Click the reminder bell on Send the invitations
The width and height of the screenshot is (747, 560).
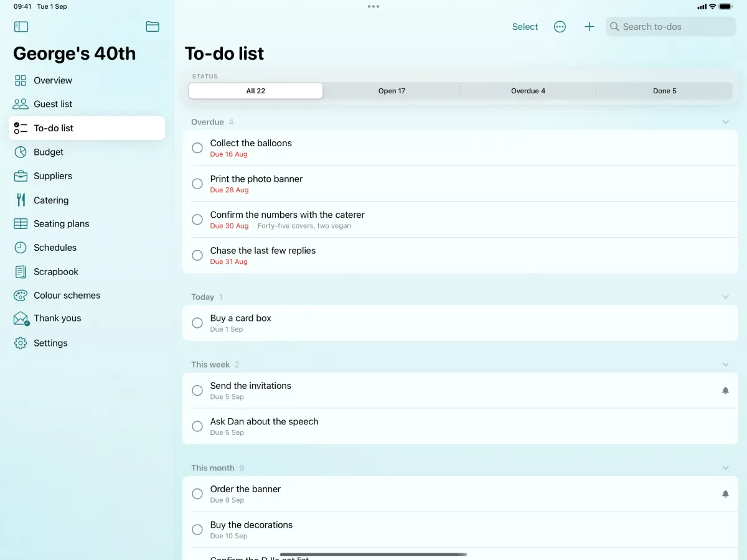(725, 391)
